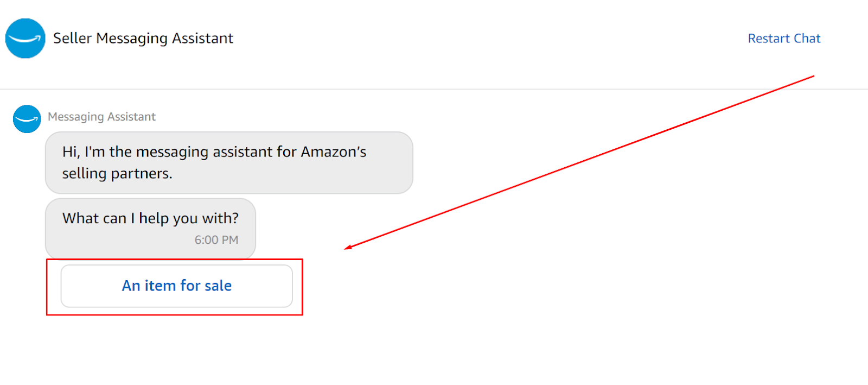
Task: Click the Restart Chat link
Action: pos(783,39)
